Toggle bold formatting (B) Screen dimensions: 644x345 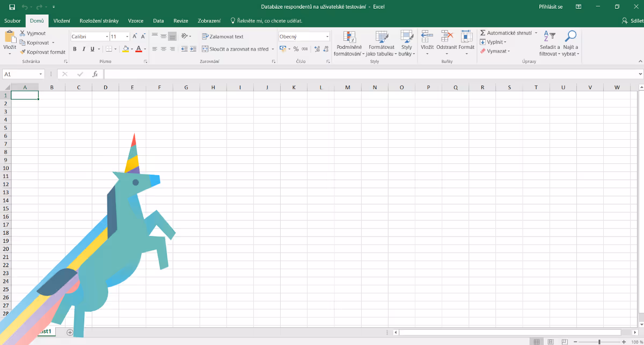click(75, 49)
